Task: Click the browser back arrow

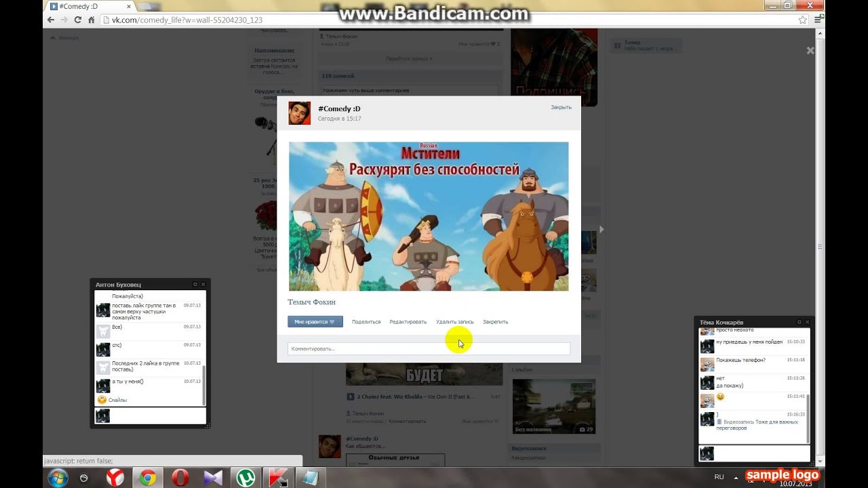Action: coord(50,20)
